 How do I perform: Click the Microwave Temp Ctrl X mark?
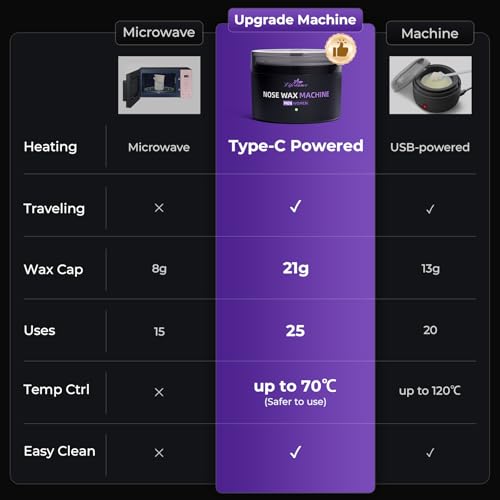[159, 392]
